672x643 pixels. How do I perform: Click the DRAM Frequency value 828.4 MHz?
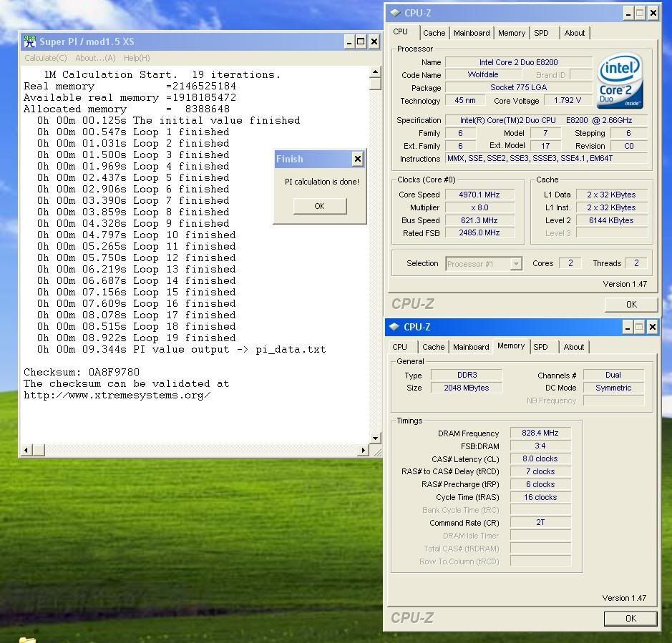[x=540, y=433]
